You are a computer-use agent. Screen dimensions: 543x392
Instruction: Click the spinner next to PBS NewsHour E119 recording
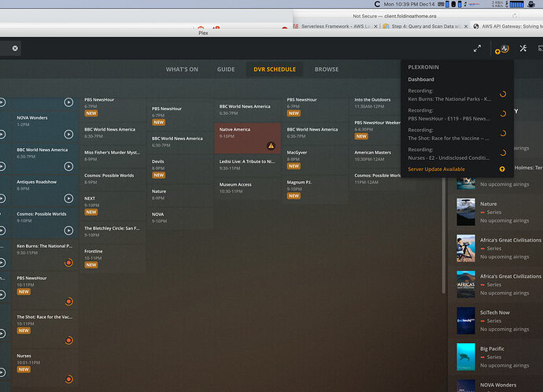point(503,113)
